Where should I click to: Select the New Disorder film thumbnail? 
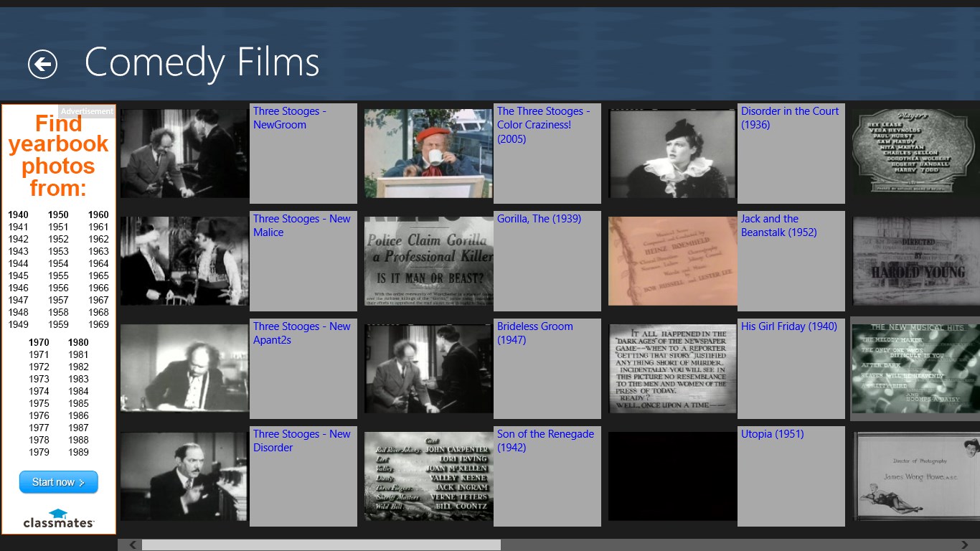tap(184, 476)
